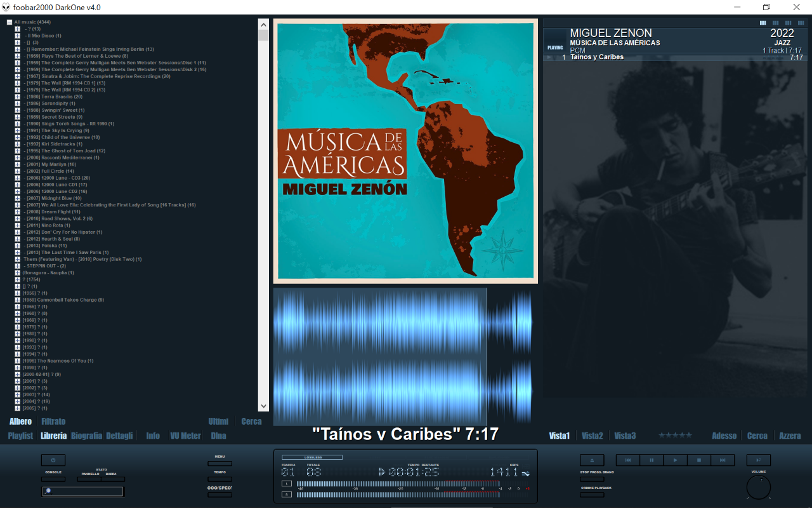Collapse the All music tree root
Screen dimensions: 812x508
tap(10, 22)
